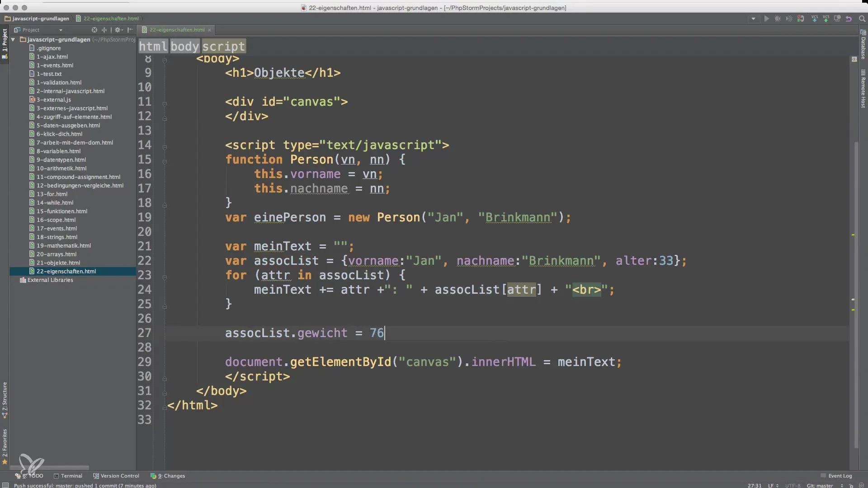Open Search Everywhere magnifier
The image size is (868, 488).
pyautogui.click(x=862, y=19)
